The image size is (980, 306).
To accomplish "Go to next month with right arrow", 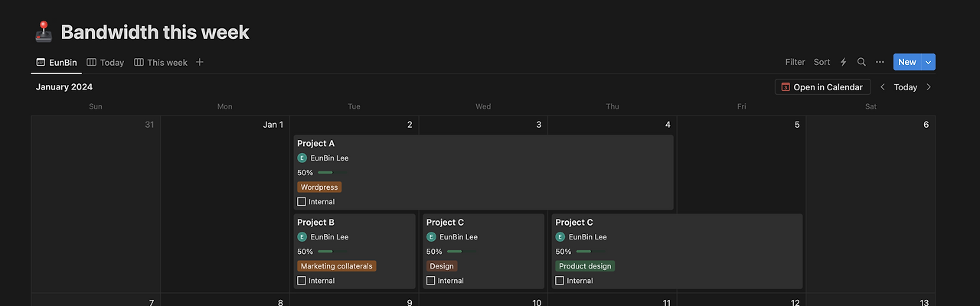I will coord(929,87).
